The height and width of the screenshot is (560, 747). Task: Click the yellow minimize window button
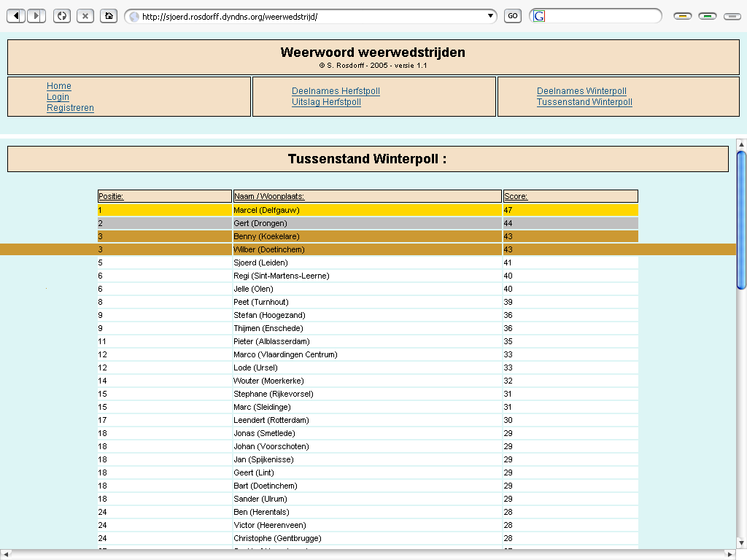click(x=682, y=16)
